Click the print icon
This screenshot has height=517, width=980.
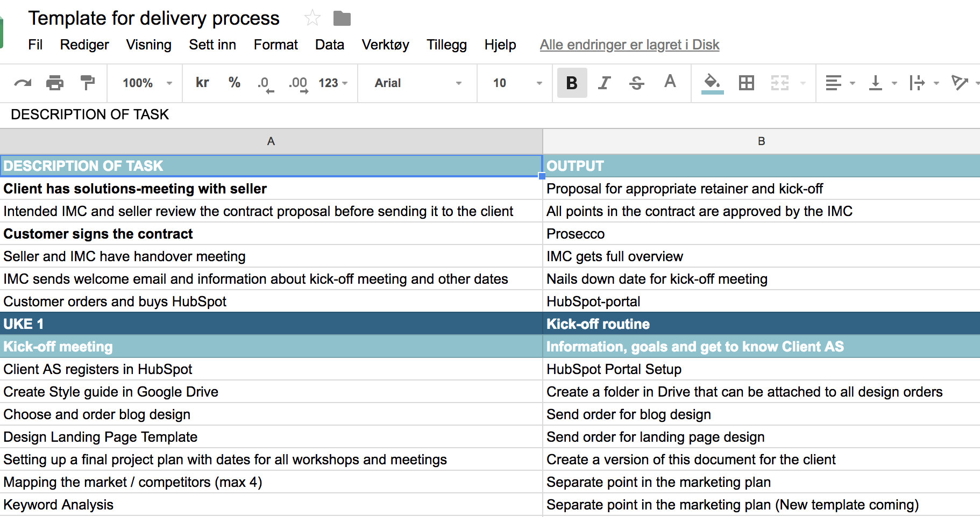[x=55, y=83]
